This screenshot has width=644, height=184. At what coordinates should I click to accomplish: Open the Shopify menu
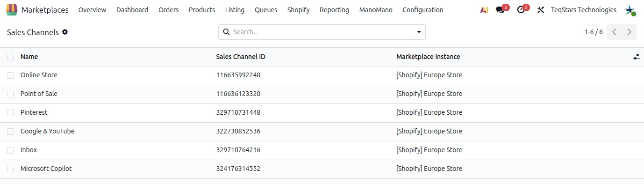[x=299, y=10]
